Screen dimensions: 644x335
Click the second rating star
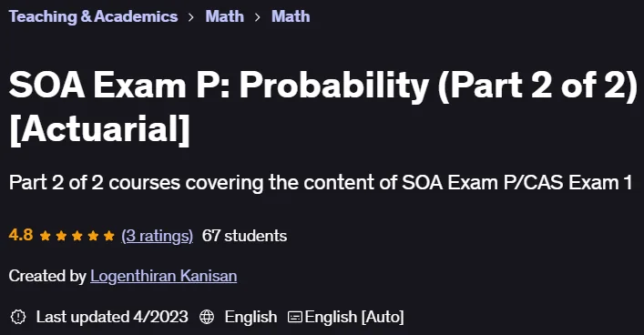pos(61,236)
